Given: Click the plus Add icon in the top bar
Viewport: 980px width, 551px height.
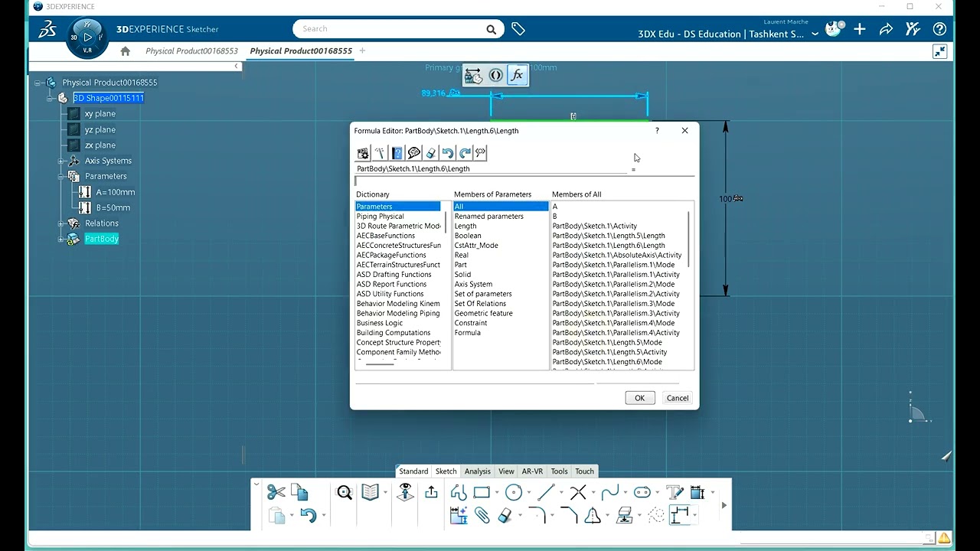Looking at the screenshot, I should [860, 30].
